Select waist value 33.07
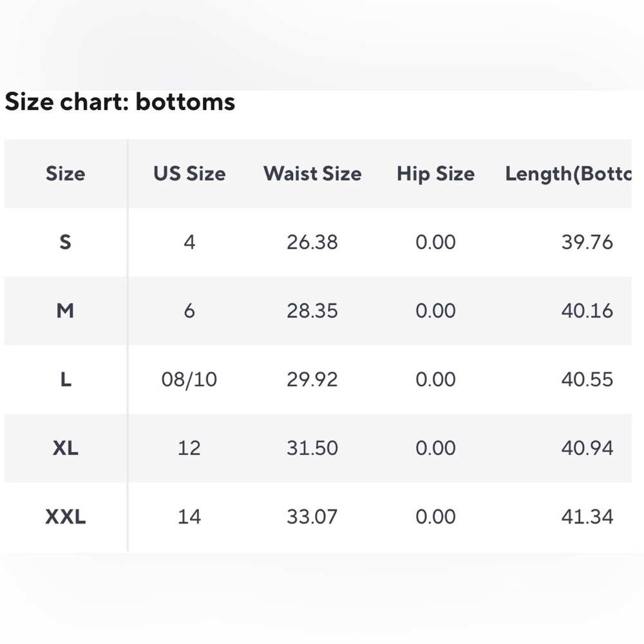Image resolution: width=644 pixels, height=644 pixels. pos(312,516)
